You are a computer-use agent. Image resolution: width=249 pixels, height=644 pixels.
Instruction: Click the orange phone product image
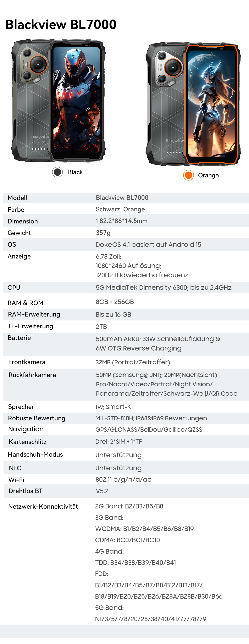[193, 104]
